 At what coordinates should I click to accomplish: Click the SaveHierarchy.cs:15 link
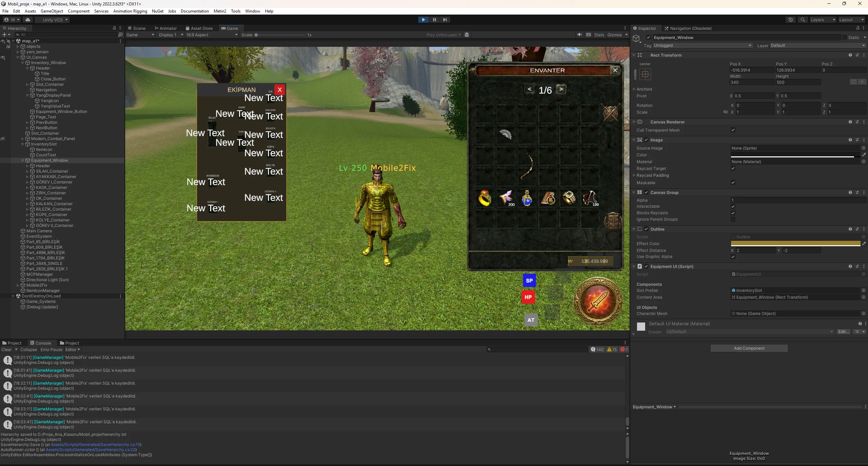click(95, 444)
